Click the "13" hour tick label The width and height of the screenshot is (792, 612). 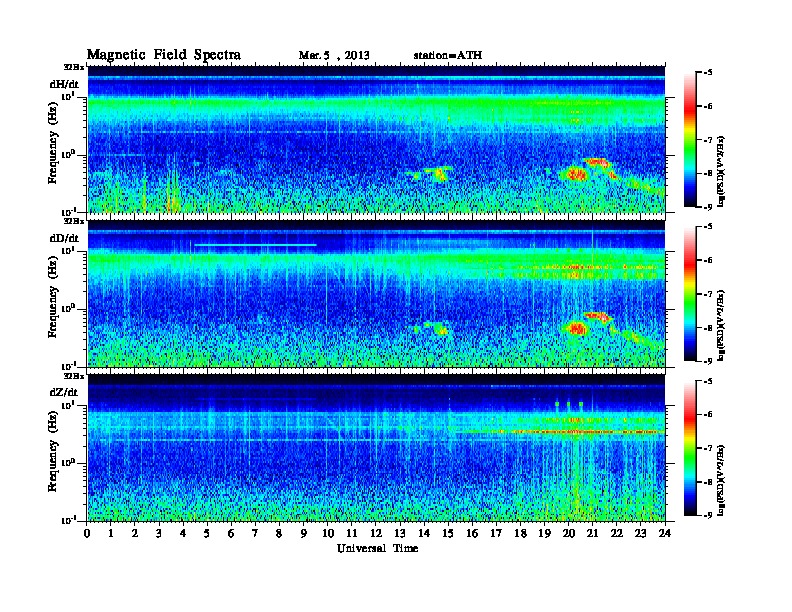click(400, 533)
